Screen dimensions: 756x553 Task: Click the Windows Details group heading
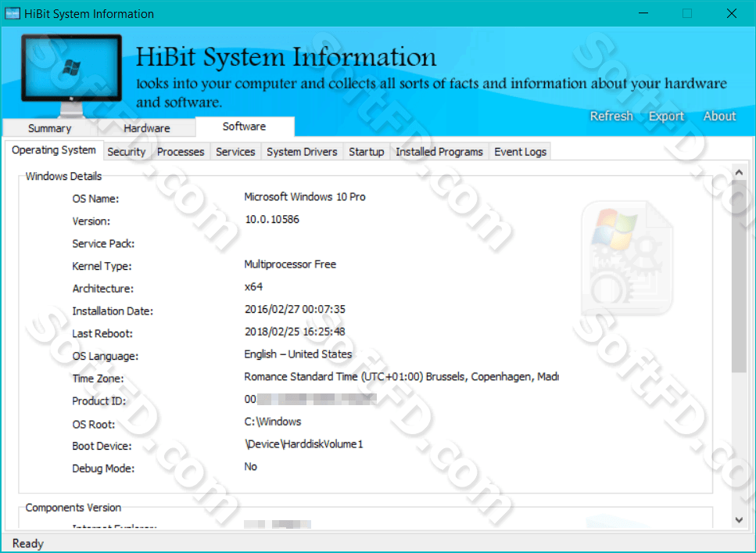(63, 176)
